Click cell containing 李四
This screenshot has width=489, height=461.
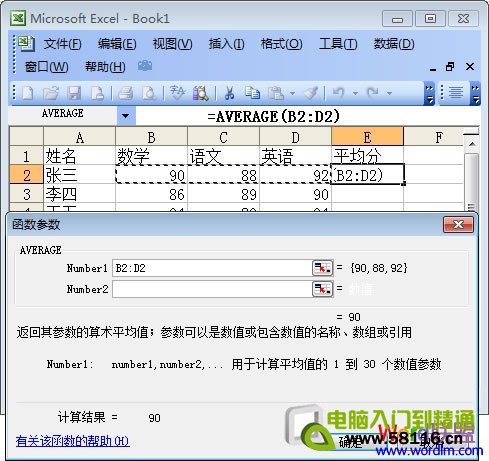[79, 194]
